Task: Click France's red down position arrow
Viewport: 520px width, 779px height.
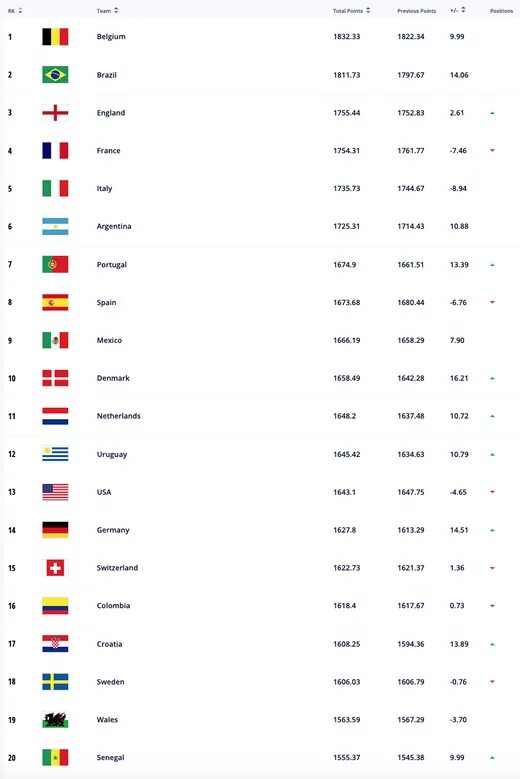Action: click(492, 150)
